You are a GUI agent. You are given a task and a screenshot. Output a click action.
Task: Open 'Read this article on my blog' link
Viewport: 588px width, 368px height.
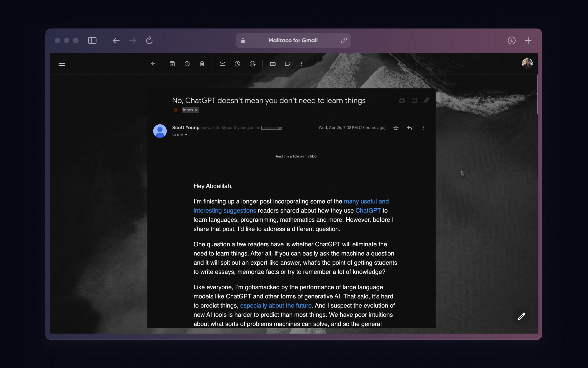tap(295, 156)
